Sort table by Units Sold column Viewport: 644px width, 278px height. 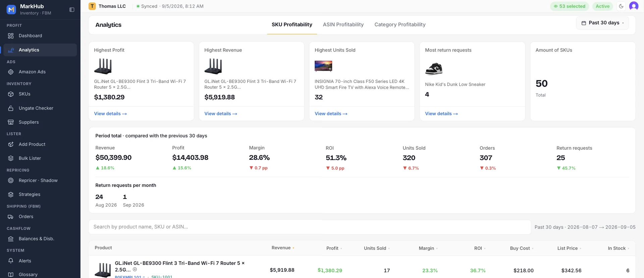[x=377, y=248]
